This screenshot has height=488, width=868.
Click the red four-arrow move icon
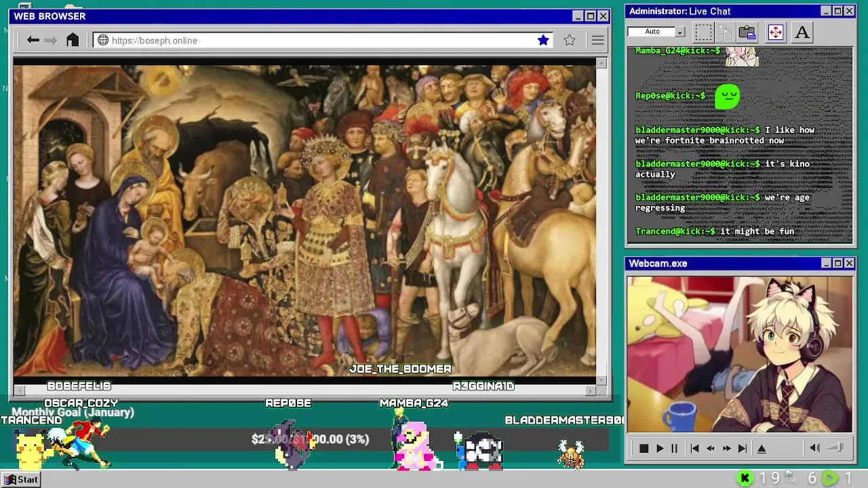click(775, 32)
